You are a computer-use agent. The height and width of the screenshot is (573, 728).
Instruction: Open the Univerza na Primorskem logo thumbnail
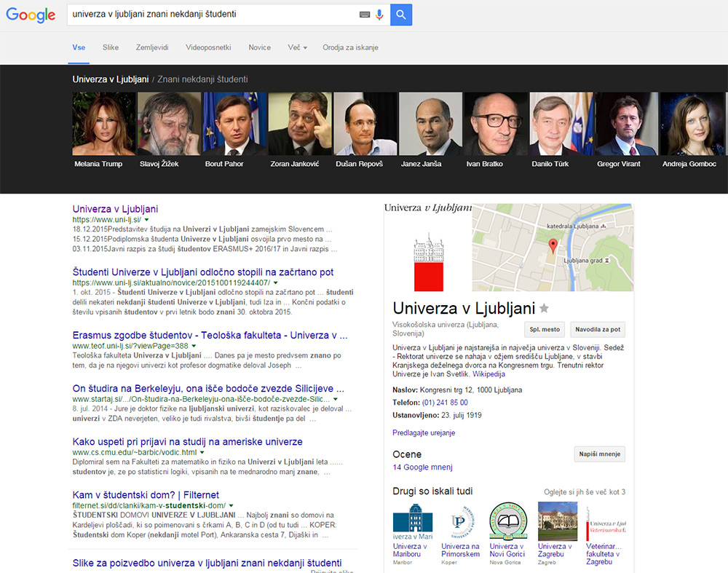461,521
